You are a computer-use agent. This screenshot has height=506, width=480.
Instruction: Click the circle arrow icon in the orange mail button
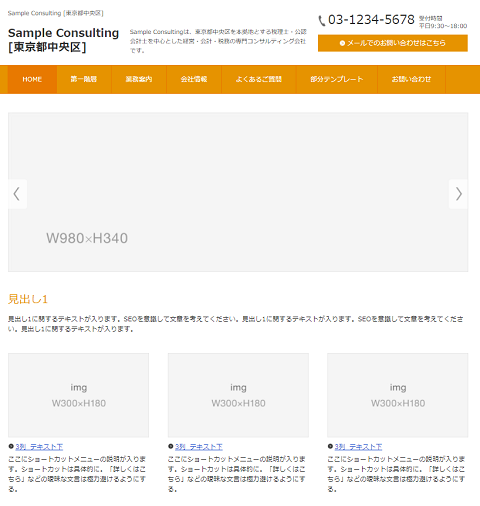click(x=342, y=43)
